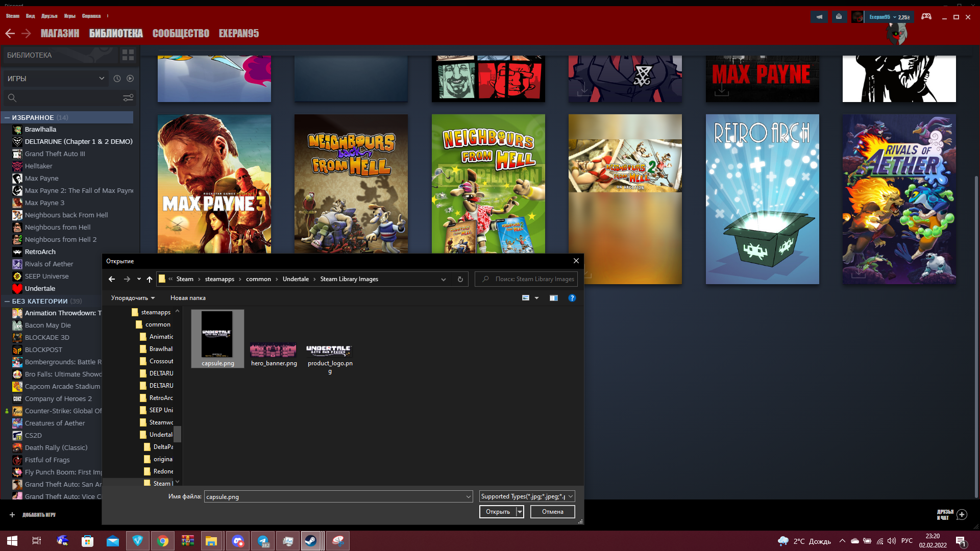Click the file name input field
Viewport: 980px width, 551px height.
coord(334,496)
